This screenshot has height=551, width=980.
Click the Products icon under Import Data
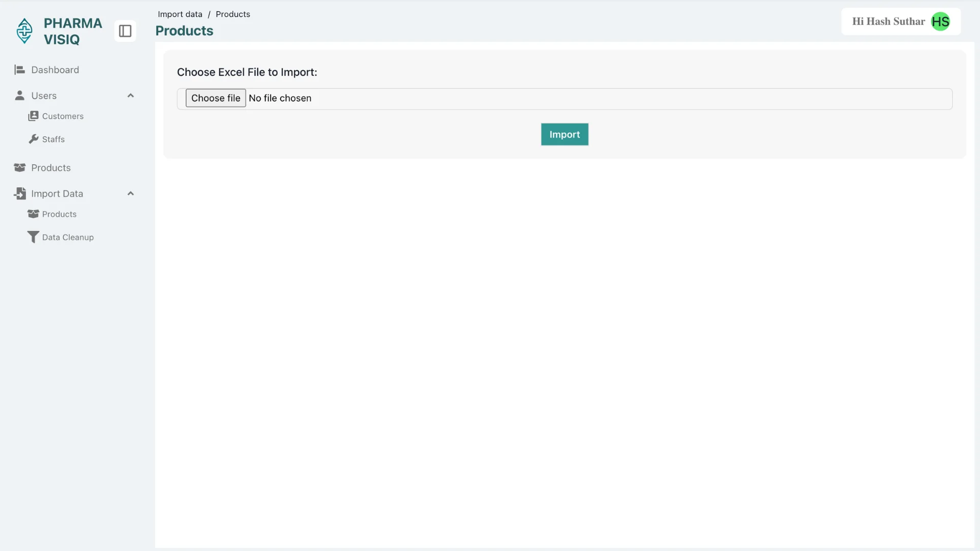coord(33,214)
